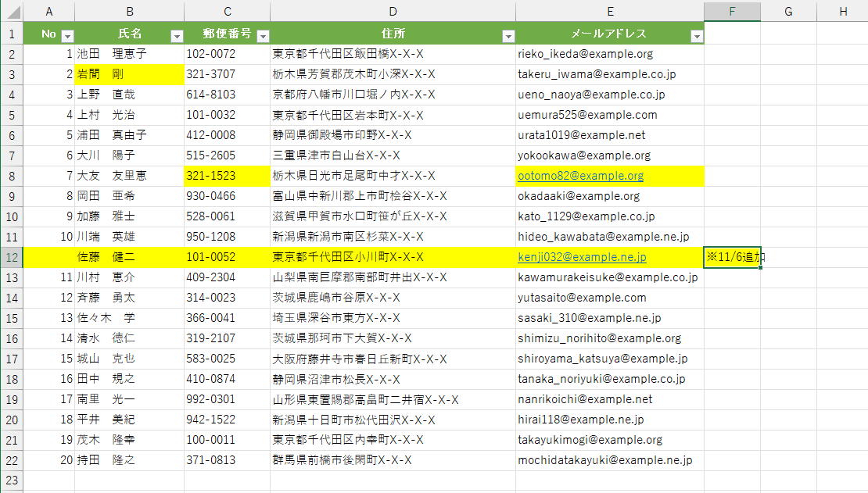Select the cell containing ※11/6追加

click(x=732, y=256)
